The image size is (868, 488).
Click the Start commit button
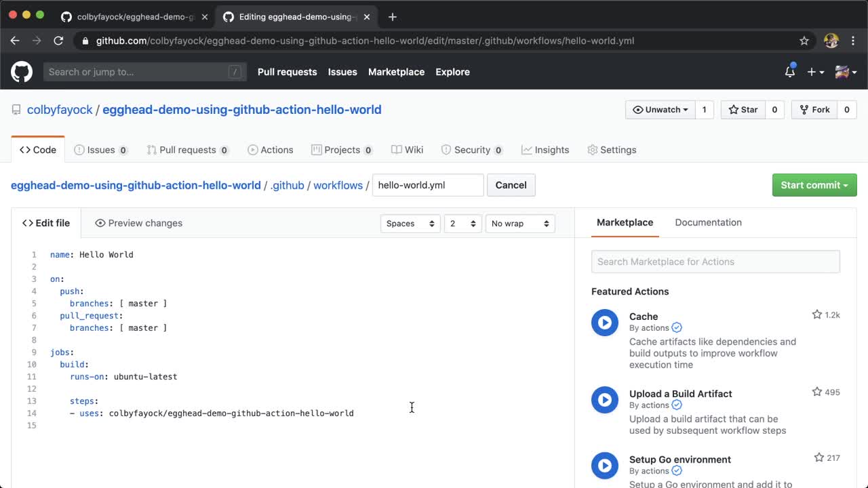point(814,185)
